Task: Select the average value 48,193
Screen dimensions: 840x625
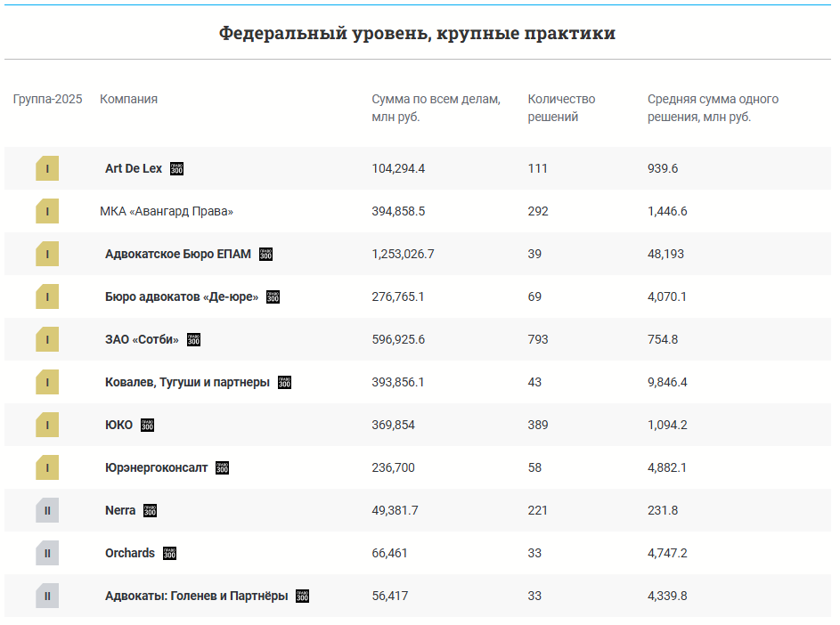Action: pyautogui.click(x=666, y=255)
